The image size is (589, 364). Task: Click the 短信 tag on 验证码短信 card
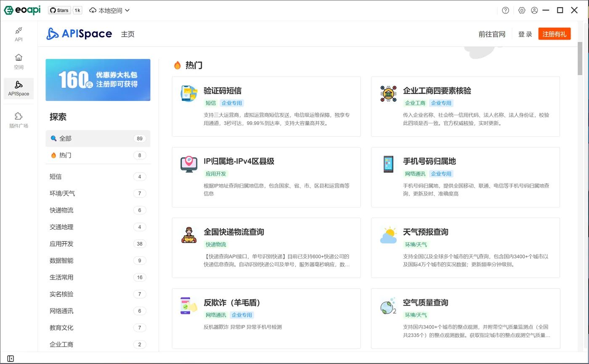tap(211, 103)
